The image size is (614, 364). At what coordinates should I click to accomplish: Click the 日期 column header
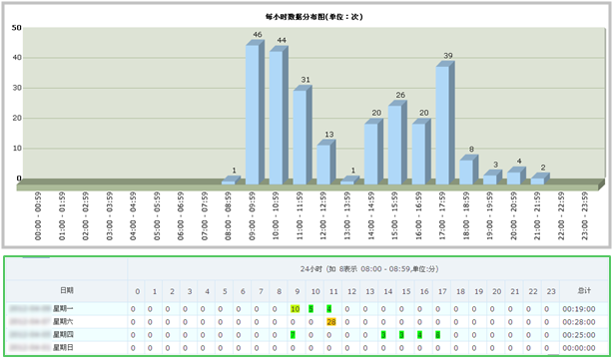pyautogui.click(x=67, y=290)
